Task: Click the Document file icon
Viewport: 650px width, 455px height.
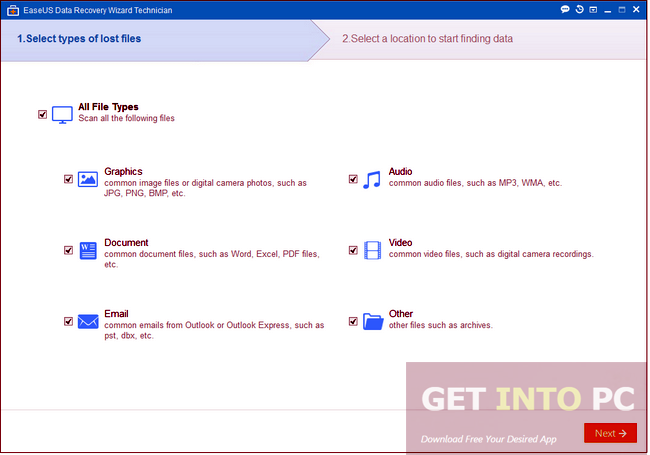Action: coord(88,251)
